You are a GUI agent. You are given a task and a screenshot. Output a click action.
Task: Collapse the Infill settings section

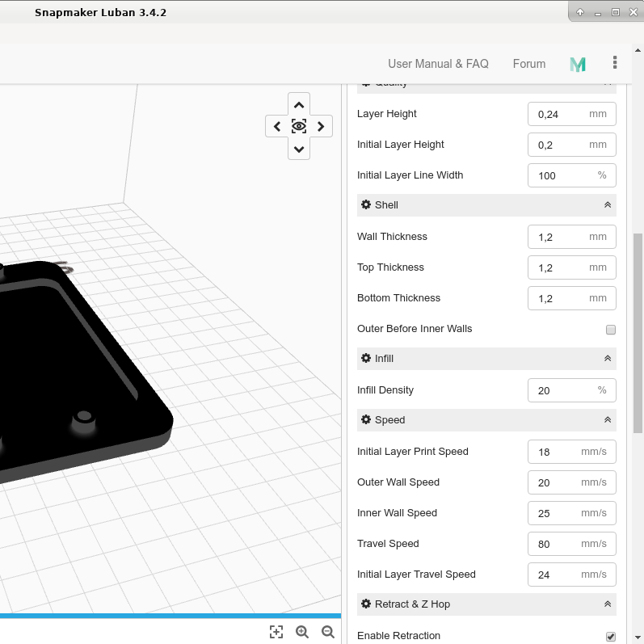[607, 359]
